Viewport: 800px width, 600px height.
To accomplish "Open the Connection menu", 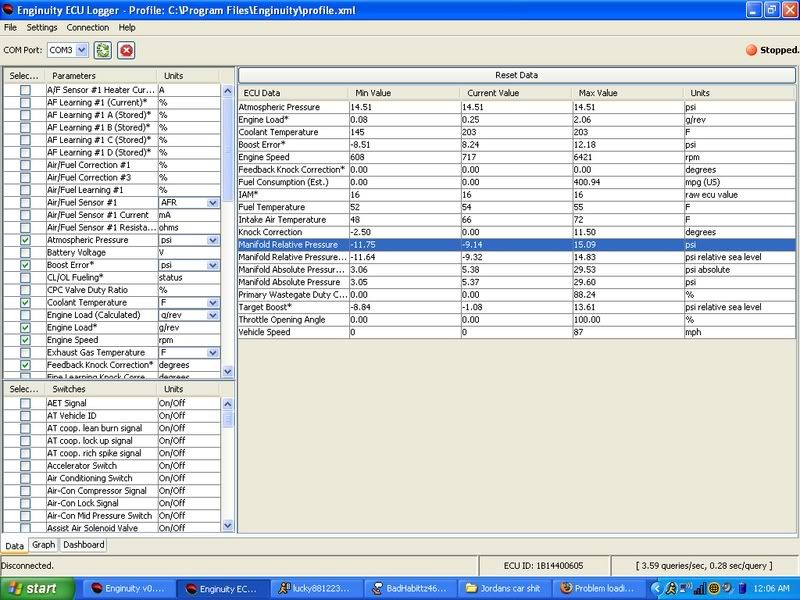I will point(88,28).
